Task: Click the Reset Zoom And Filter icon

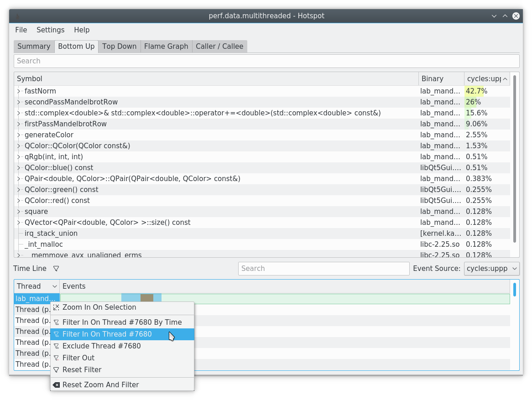Action: (x=56, y=384)
